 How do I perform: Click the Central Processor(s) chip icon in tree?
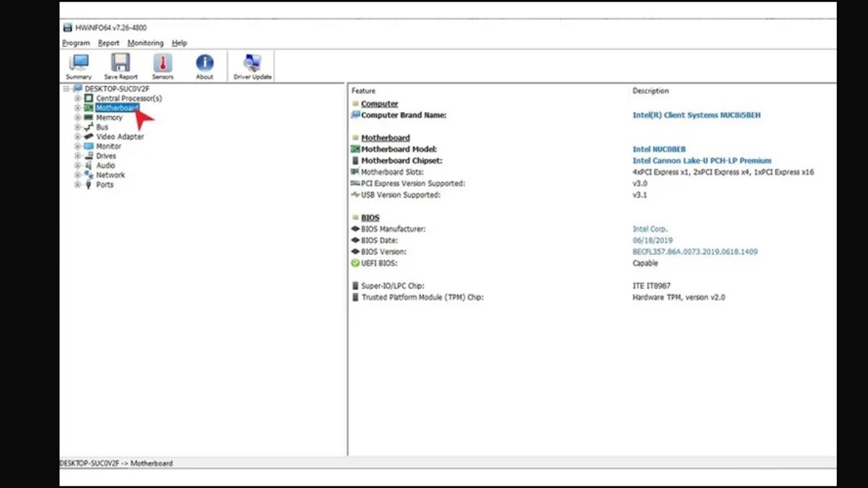89,98
